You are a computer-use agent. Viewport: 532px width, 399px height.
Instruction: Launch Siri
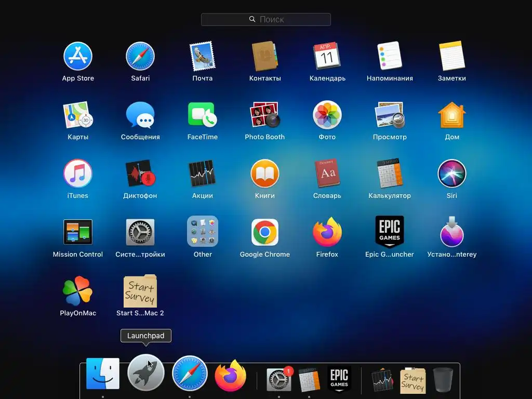click(452, 174)
